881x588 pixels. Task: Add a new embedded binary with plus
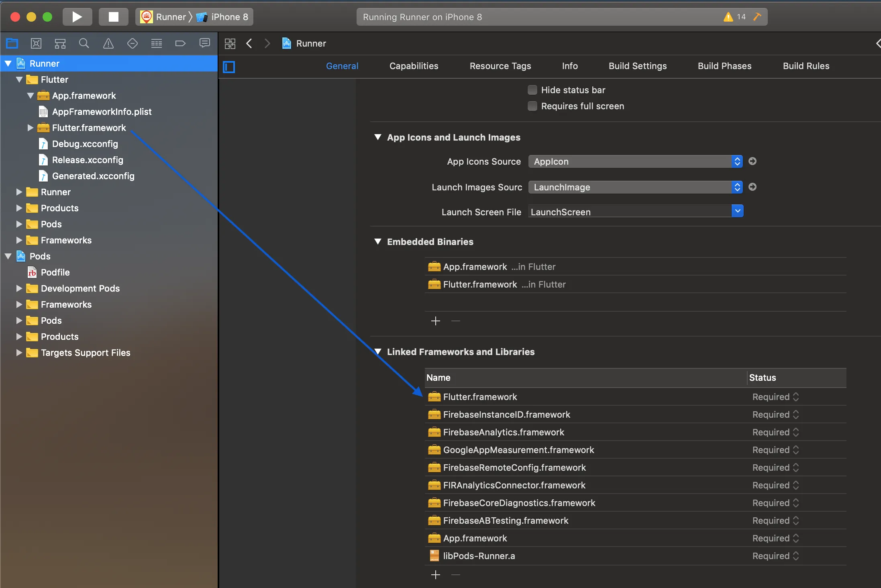(436, 321)
